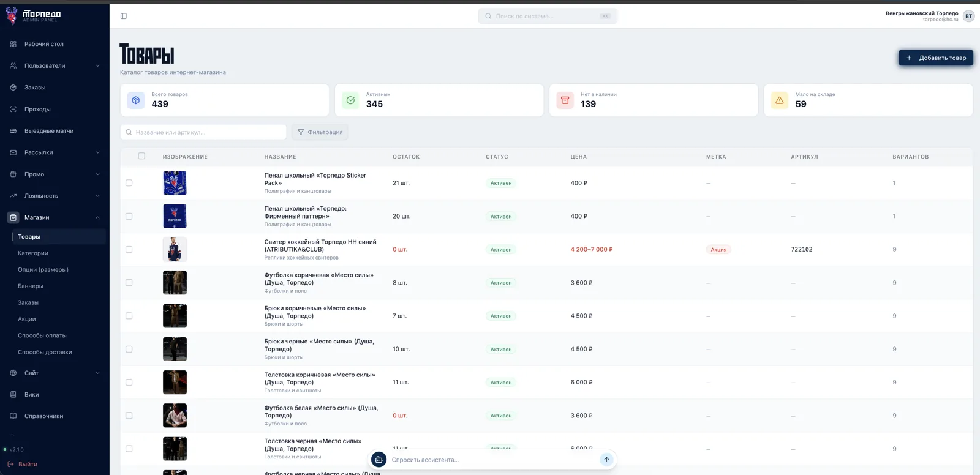Click the magnifier icon in product search field
The height and width of the screenshot is (475, 980).
tap(129, 132)
